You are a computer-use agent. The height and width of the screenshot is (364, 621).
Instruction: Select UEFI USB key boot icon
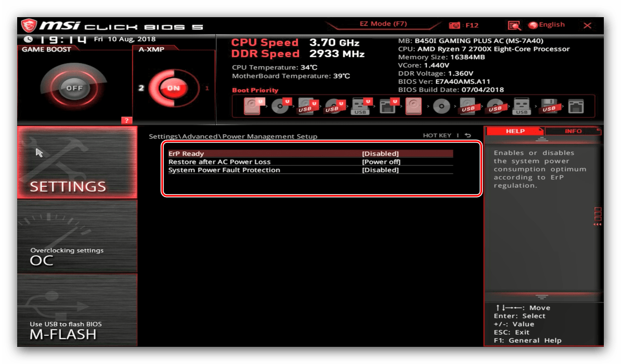[x=361, y=107]
